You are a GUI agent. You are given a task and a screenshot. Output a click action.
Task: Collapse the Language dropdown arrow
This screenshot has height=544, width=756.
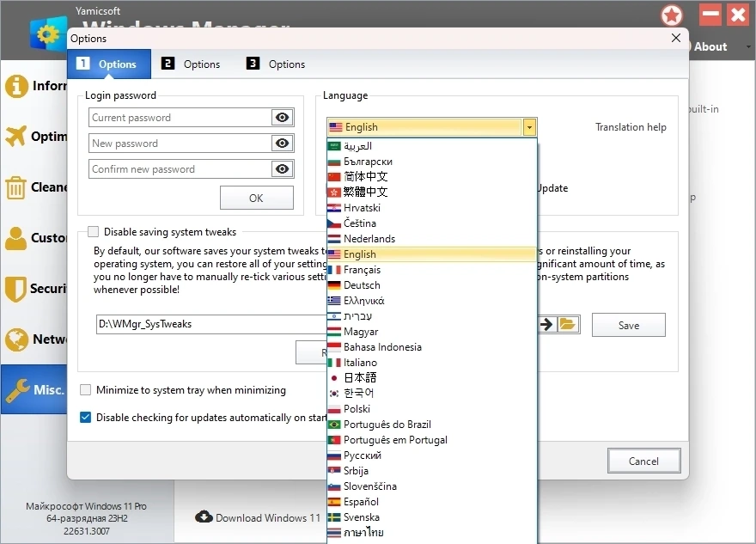click(x=529, y=127)
